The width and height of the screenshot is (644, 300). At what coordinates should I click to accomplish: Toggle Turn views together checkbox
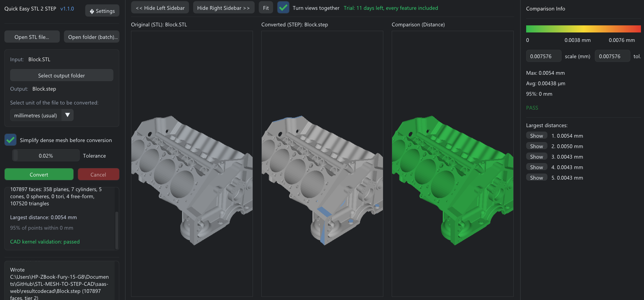click(x=283, y=7)
